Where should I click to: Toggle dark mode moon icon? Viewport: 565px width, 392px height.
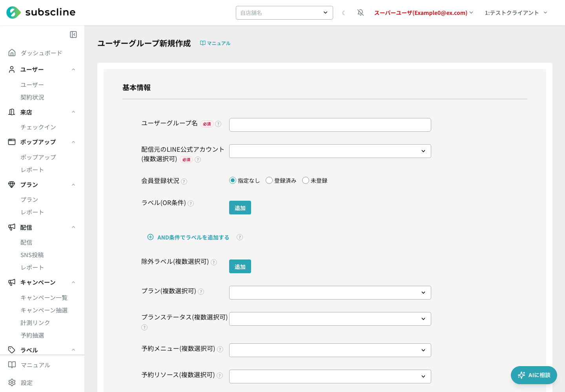344,13
